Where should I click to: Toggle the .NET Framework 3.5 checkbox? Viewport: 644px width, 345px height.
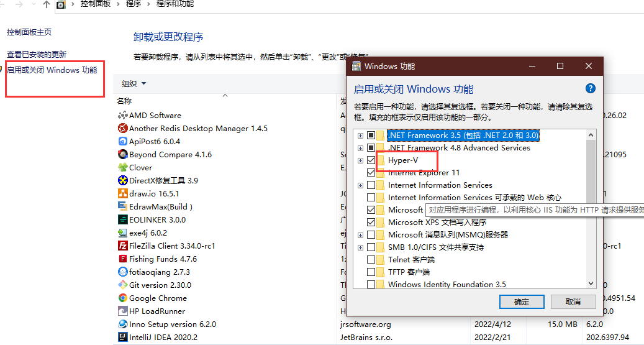(371, 136)
